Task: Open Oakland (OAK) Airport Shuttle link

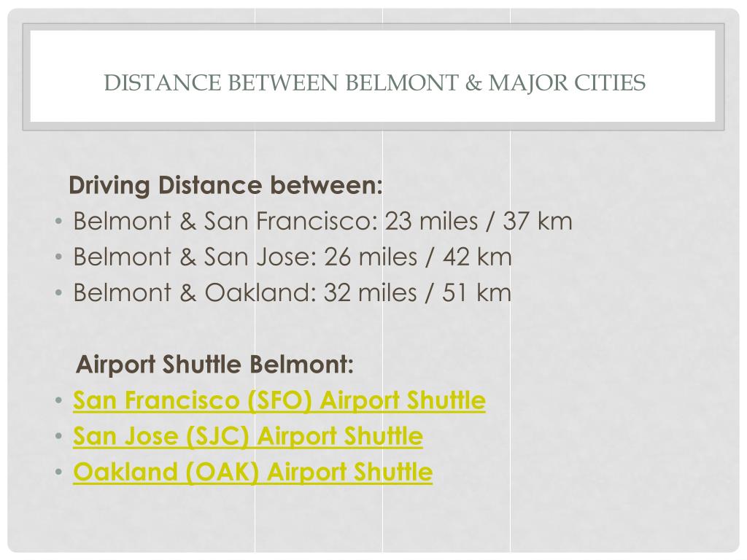Action: 253,472
